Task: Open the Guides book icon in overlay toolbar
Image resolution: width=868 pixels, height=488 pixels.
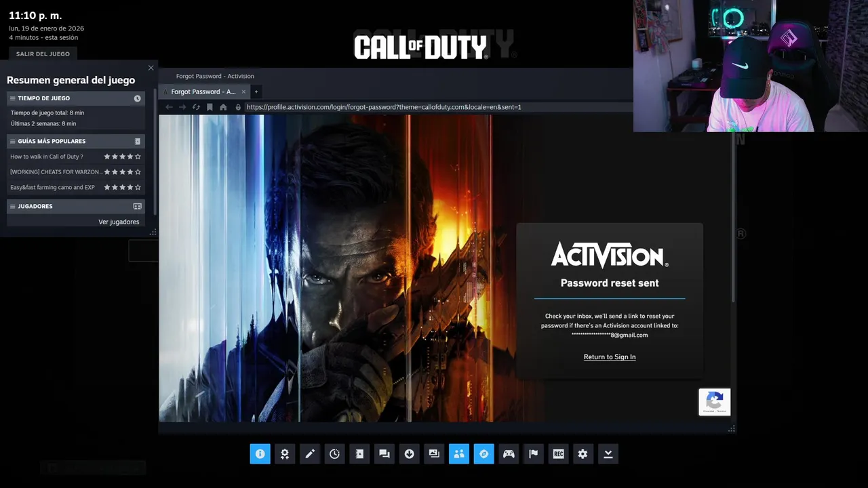Action: tap(359, 454)
